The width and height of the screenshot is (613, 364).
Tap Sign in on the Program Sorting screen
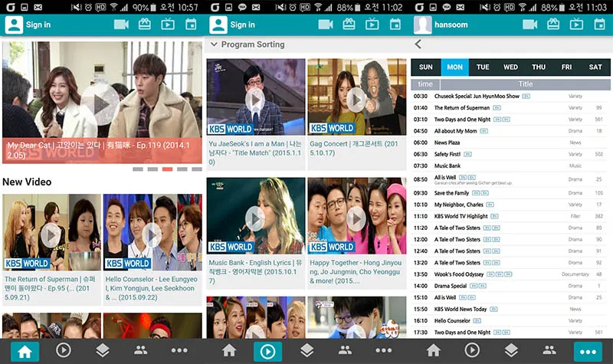[242, 25]
